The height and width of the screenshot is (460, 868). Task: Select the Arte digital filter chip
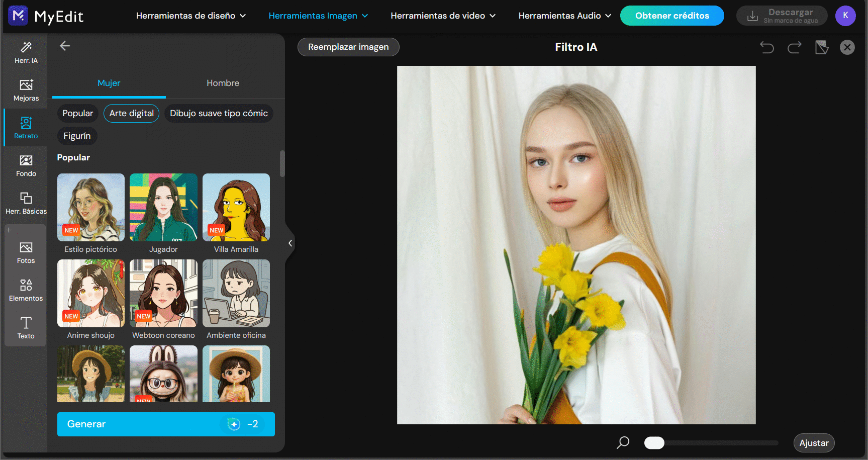pyautogui.click(x=132, y=114)
